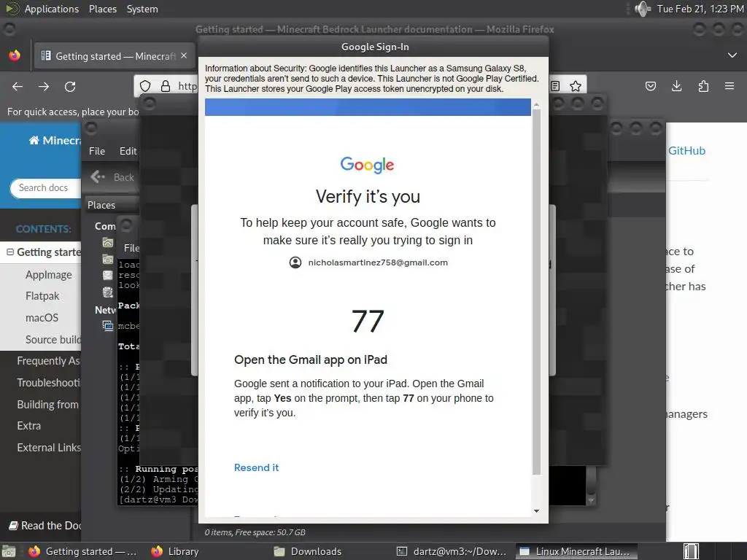This screenshot has width=747, height=560.
Task: Switch to Linux Minecraft Launcher taskbar entry
Action: (x=576, y=551)
